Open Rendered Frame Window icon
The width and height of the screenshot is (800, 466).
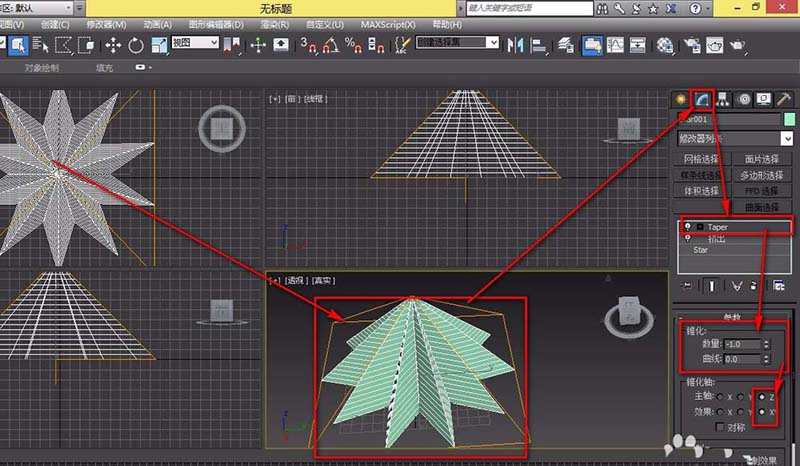coord(714,45)
